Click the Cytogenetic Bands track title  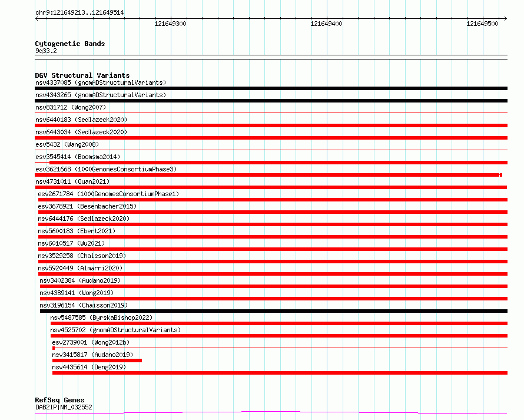[x=70, y=44]
